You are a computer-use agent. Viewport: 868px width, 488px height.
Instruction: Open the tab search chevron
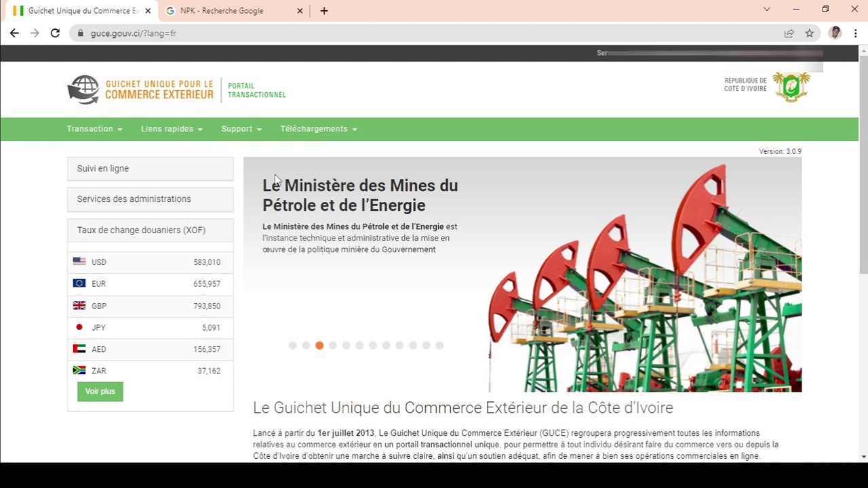(767, 9)
